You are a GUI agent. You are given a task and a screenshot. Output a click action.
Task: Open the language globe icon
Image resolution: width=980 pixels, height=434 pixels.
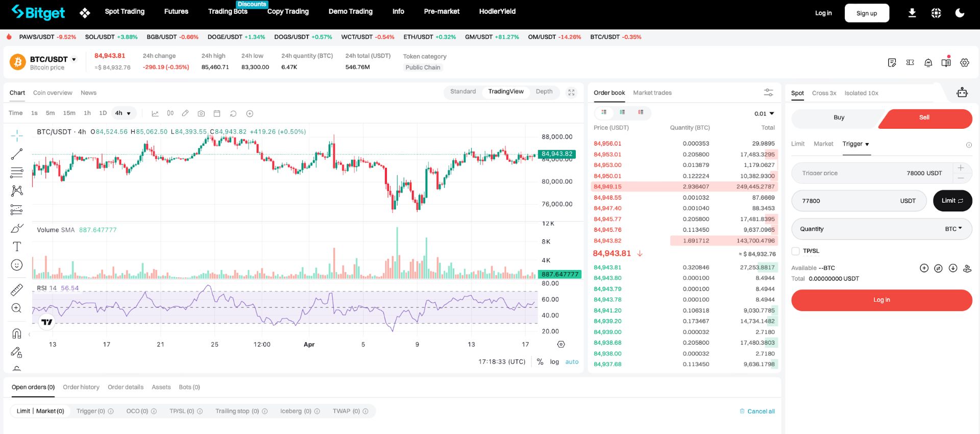936,13
